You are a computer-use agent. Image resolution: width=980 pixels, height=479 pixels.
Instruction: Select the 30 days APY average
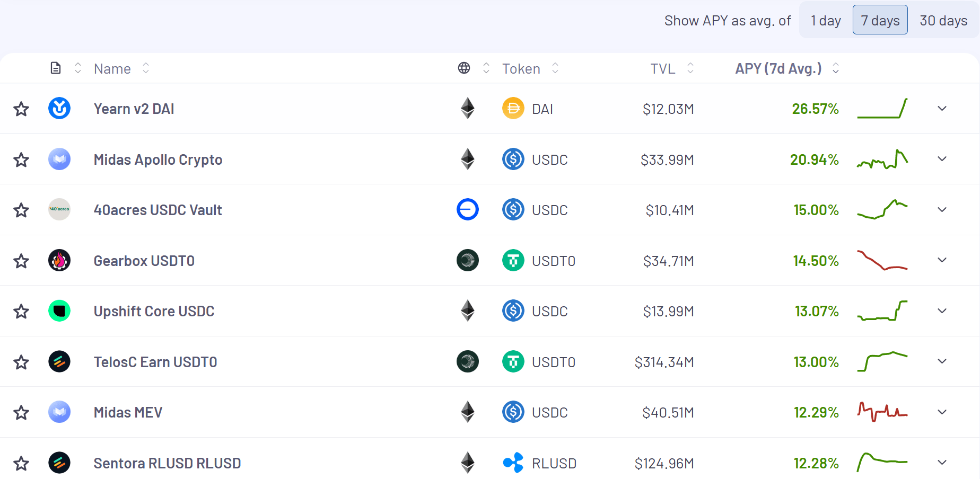[943, 21]
